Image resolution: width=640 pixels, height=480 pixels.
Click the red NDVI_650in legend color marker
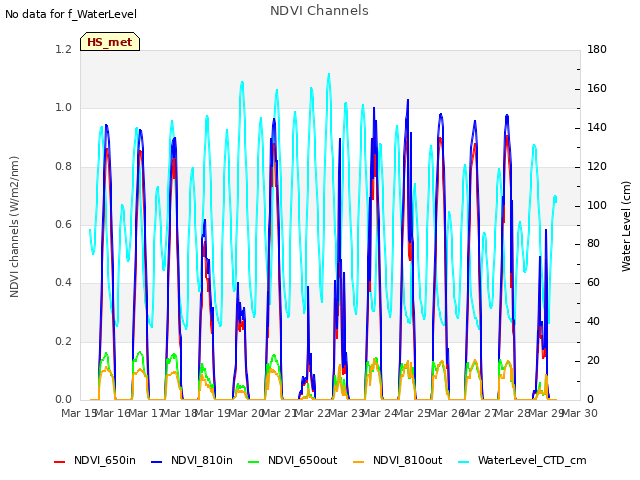pos(60,462)
